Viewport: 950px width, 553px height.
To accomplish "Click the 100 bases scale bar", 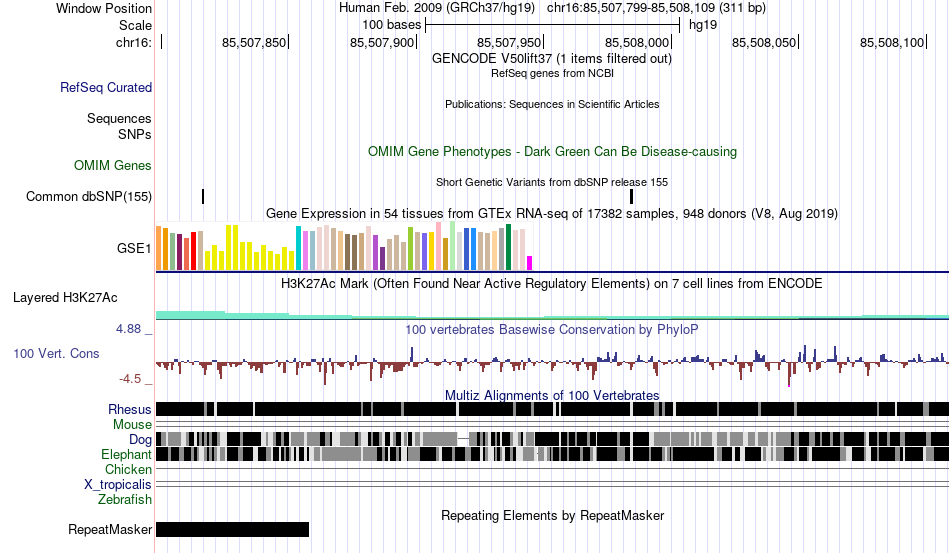I will [553, 25].
